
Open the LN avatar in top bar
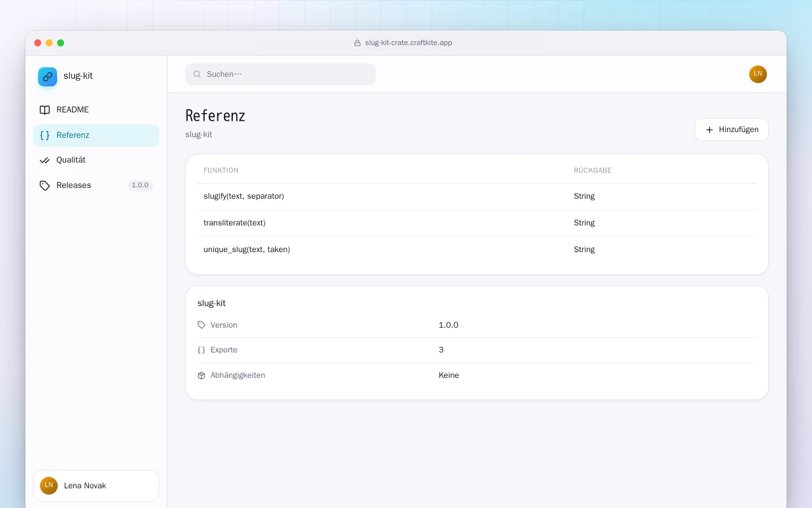tap(758, 74)
